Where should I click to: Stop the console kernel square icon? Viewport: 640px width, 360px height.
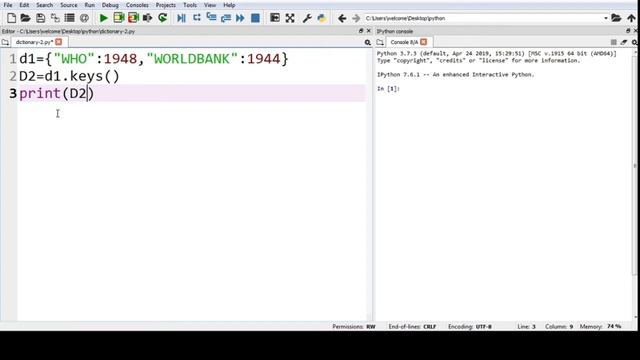tap(613, 42)
